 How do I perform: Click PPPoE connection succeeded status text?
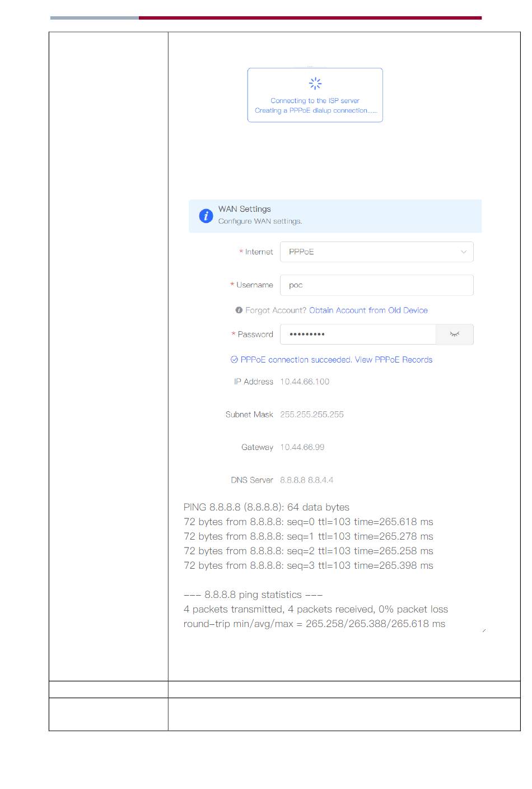(296, 360)
